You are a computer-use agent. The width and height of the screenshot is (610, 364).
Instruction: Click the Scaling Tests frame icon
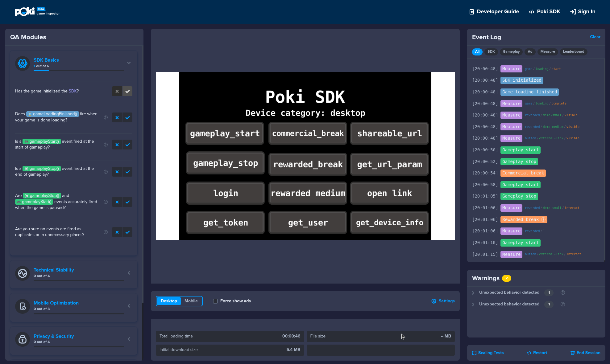(x=474, y=353)
